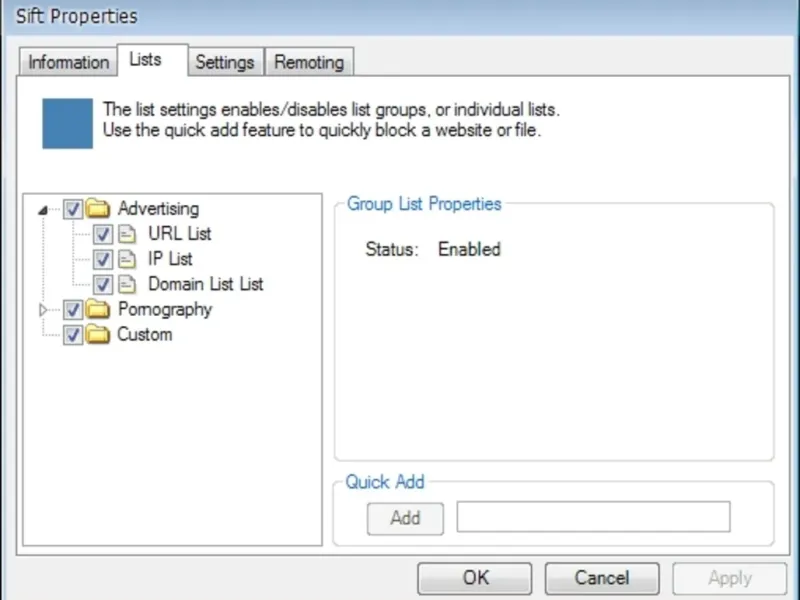Screen dimensions: 800x600
Task: Switch to the Information tab
Action: coord(68,62)
